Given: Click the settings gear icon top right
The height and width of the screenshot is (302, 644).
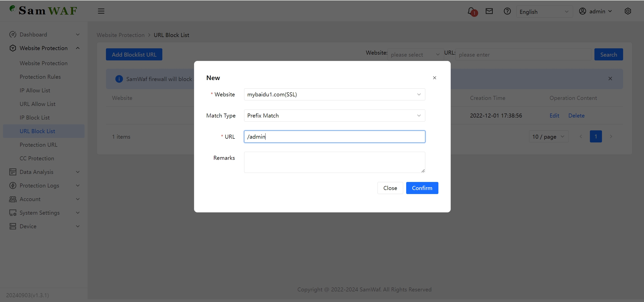Looking at the screenshot, I should pos(628,11).
